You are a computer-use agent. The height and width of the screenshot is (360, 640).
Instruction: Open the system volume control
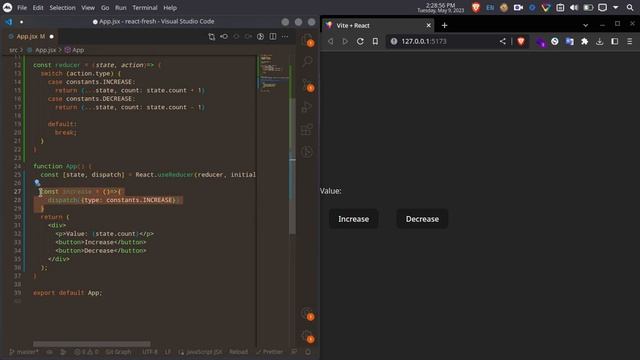point(573,8)
